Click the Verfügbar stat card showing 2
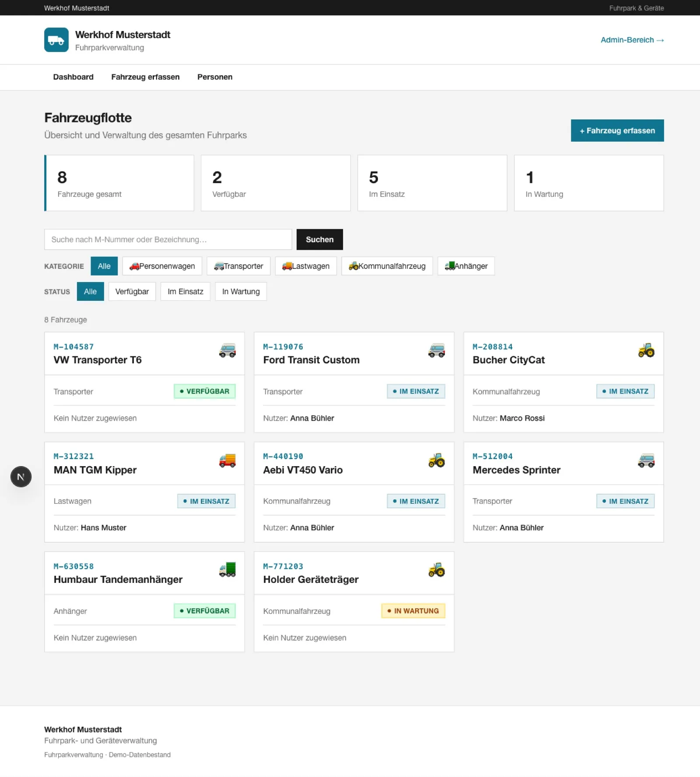 click(x=276, y=183)
